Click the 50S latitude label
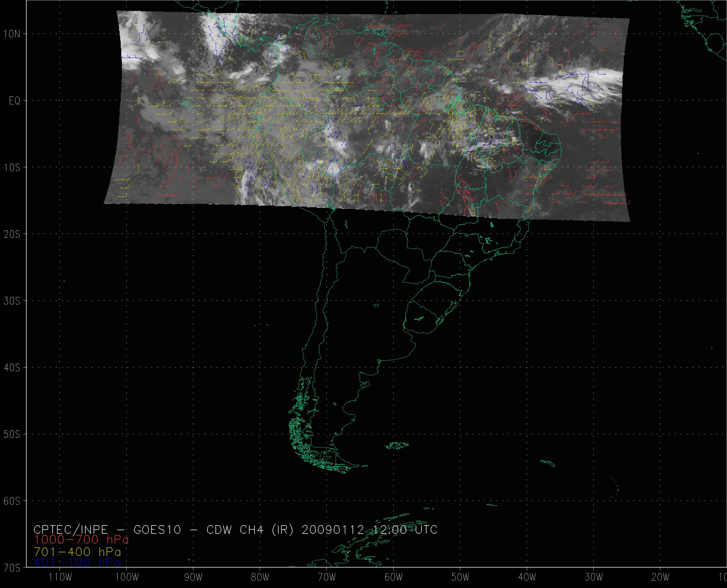The image size is (727, 588). click(12, 434)
